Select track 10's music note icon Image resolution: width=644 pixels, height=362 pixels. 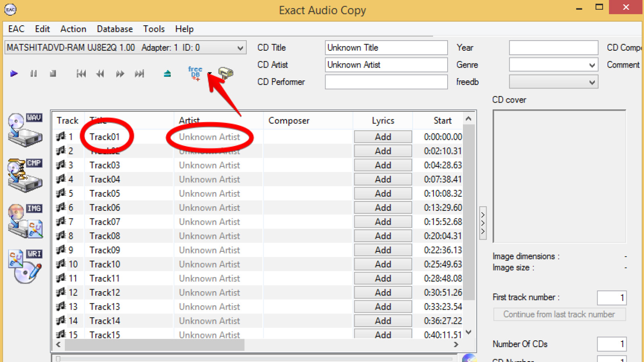pyautogui.click(x=61, y=264)
